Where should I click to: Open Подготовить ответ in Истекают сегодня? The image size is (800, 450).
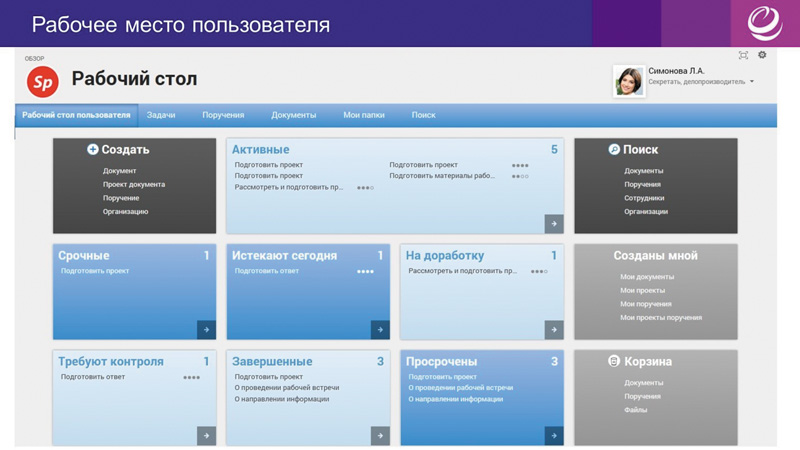[x=267, y=271]
